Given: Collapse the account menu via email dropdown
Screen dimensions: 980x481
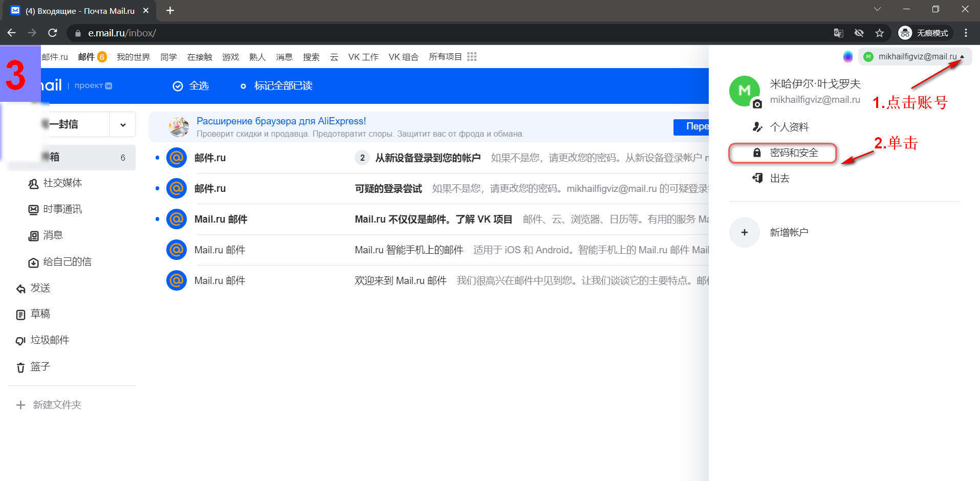Looking at the screenshot, I should 916,57.
